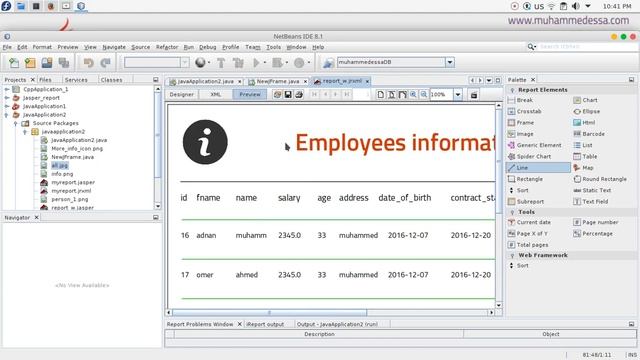
Task: Zoom out the report preview
Action: [424, 95]
